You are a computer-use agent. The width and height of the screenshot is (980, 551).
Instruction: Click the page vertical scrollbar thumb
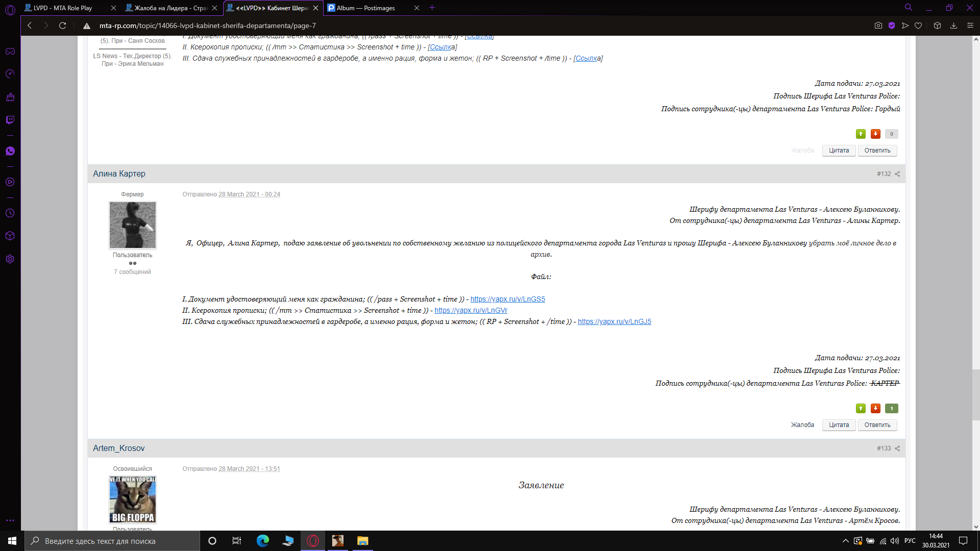975,394
